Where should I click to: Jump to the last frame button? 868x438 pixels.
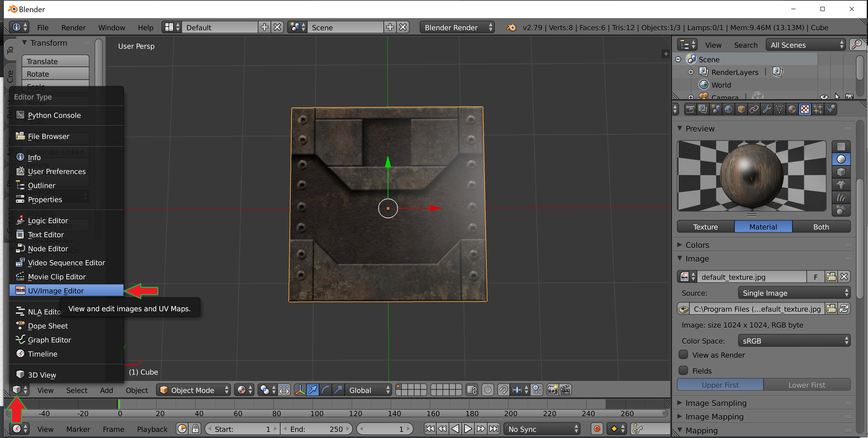494,429
